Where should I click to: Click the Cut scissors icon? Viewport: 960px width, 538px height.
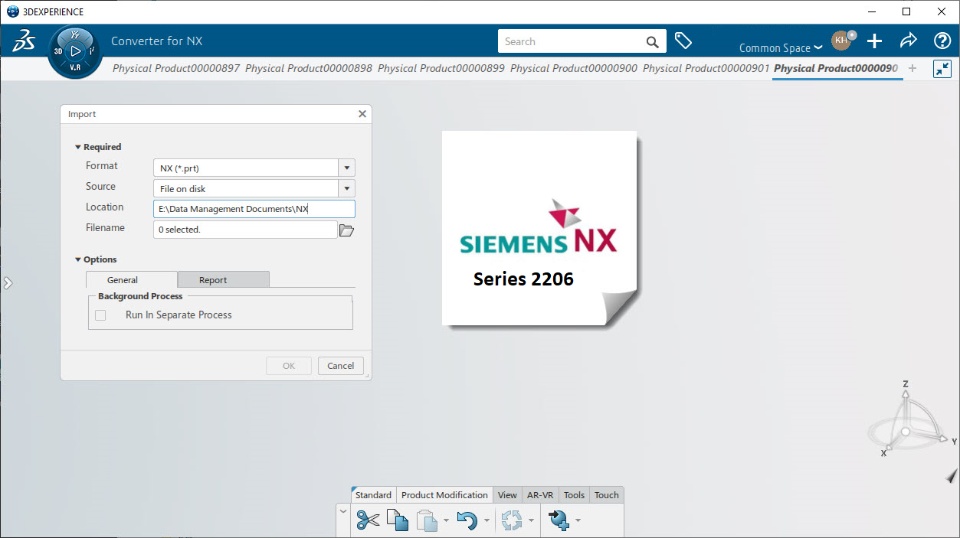tap(367, 520)
